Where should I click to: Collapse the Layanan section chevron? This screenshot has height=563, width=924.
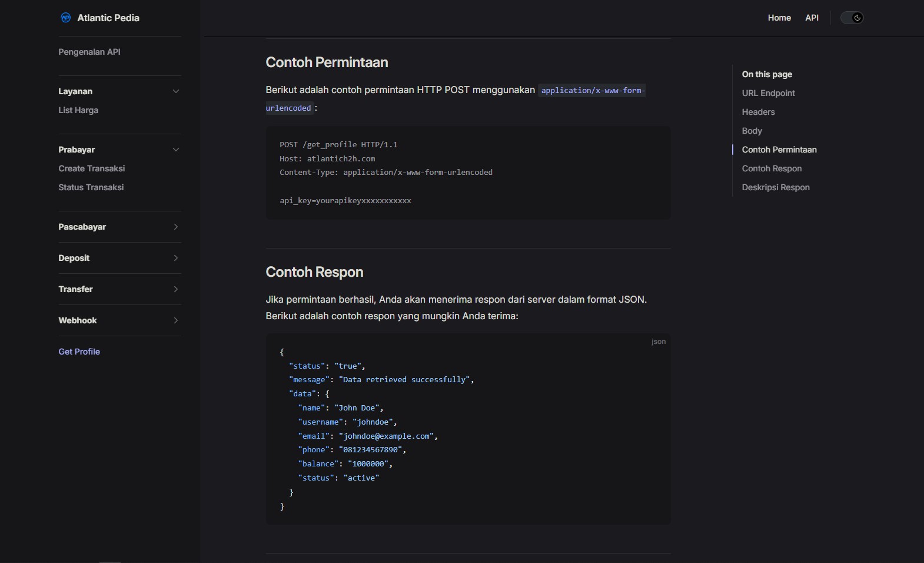tap(175, 91)
